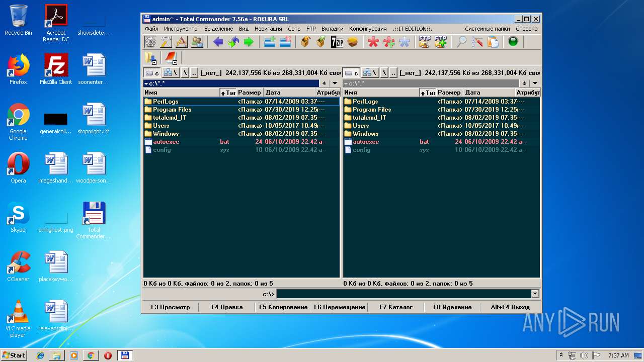The image size is (644, 362).
Task: Click F3 Просмотр button
Action: point(171,307)
